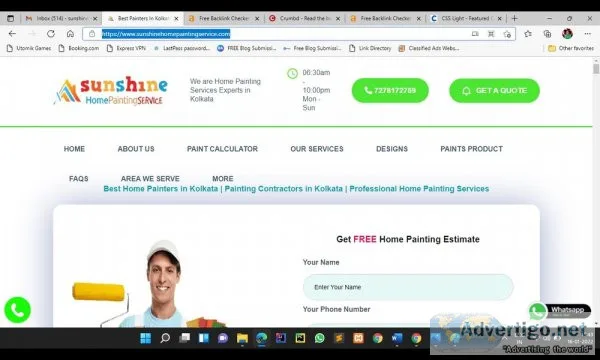
Task: Open the Classified Ads Webs bookmark
Action: [429, 48]
